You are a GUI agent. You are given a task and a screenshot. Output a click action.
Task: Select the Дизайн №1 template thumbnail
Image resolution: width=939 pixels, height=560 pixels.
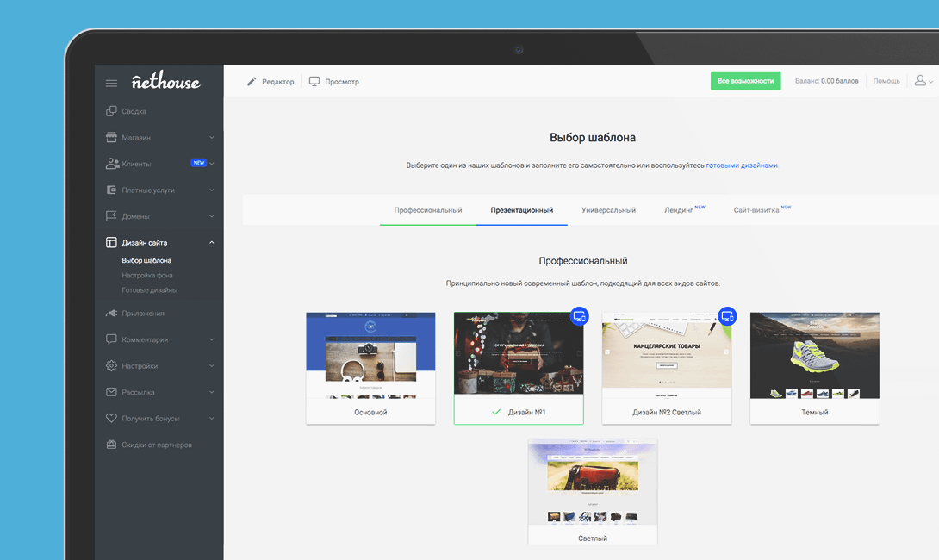519,353
